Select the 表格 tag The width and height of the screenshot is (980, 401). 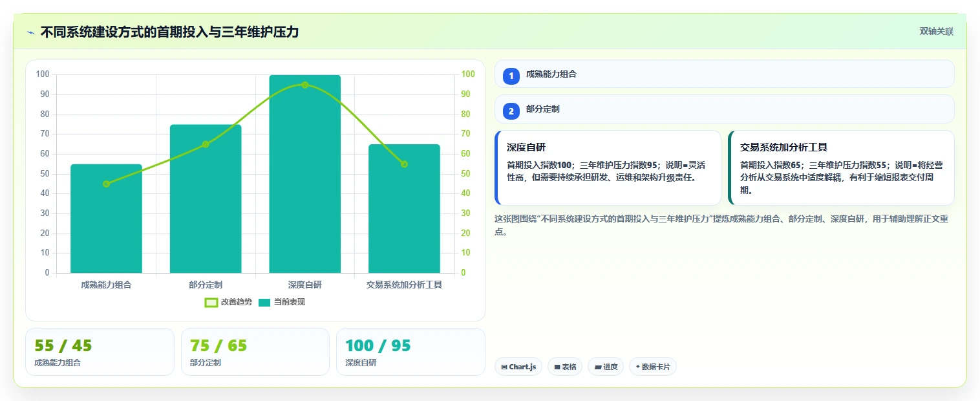pos(565,367)
